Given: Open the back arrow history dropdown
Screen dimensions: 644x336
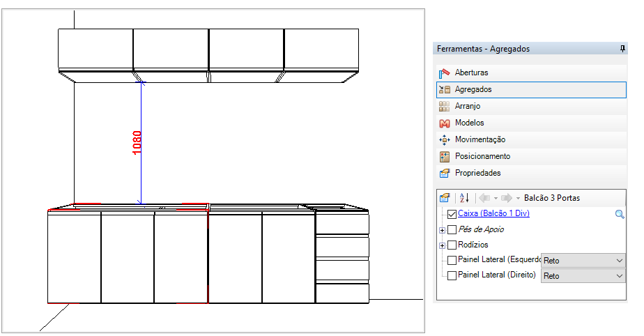Looking at the screenshot, I should [496, 199].
